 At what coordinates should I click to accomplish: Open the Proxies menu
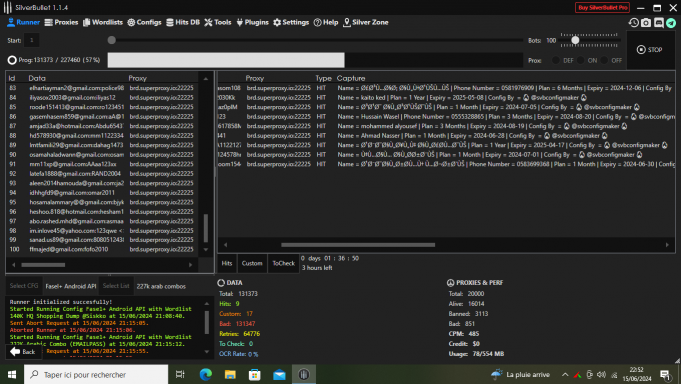pyautogui.click(x=61, y=22)
